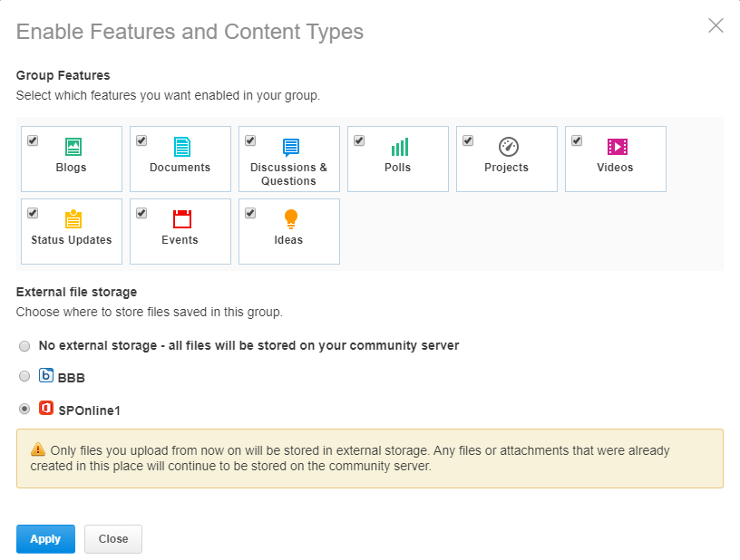Dismiss the dialog using the X icon
This screenshot has width=740, height=560.
point(716,25)
